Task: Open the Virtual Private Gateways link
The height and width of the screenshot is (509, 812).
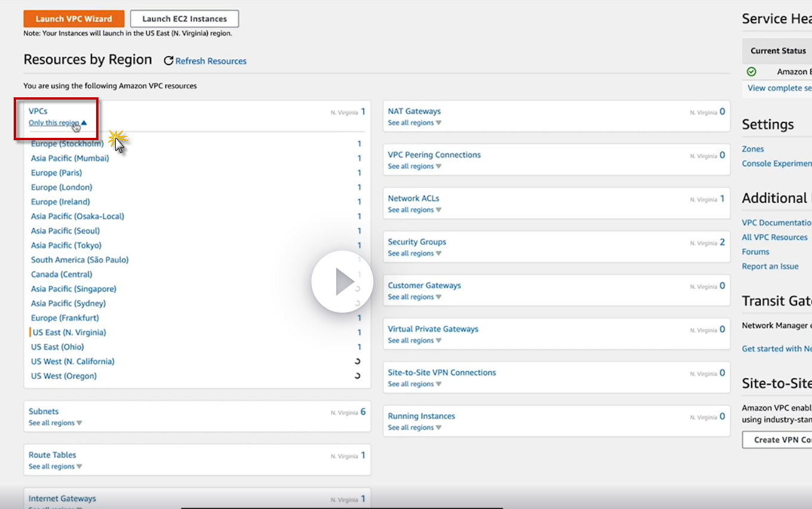Action: tap(433, 329)
